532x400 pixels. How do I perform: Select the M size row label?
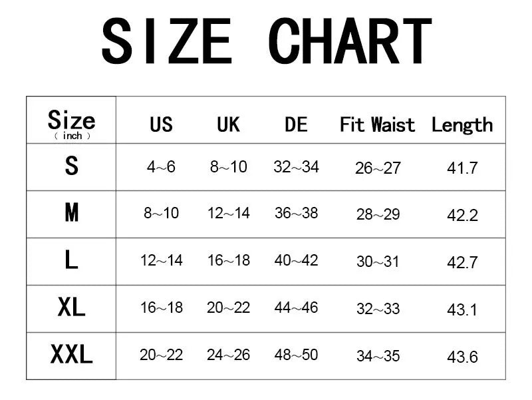pos(71,214)
